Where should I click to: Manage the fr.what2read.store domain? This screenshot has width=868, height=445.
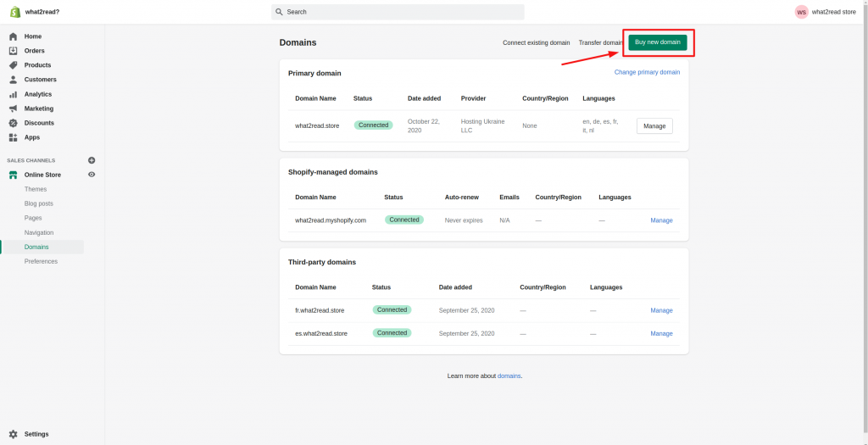click(x=661, y=310)
